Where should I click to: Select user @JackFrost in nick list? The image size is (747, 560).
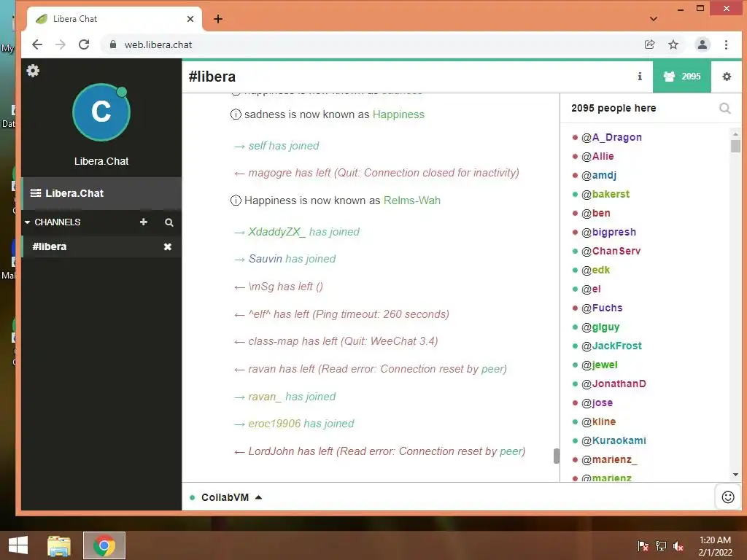611,346
